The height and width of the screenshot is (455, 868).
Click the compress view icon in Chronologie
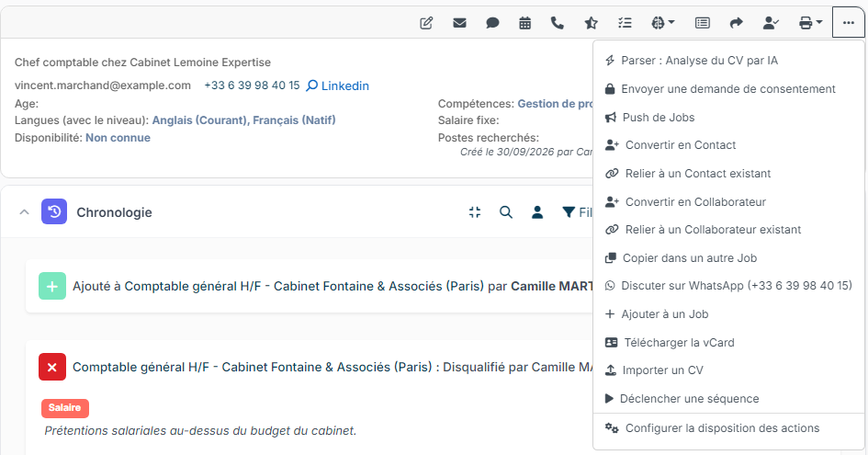click(475, 211)
